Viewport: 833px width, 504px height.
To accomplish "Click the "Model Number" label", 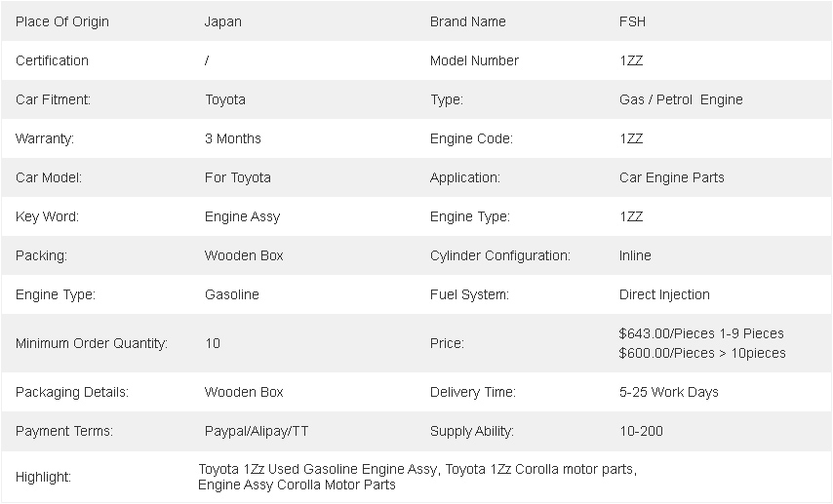I will 474,60.
